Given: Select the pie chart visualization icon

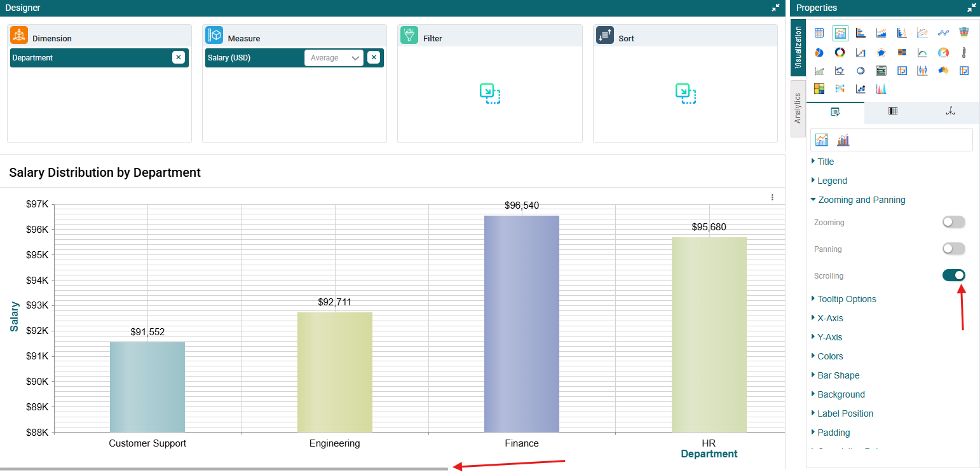Looking at the screenshot, I should [x=819, y=52].
